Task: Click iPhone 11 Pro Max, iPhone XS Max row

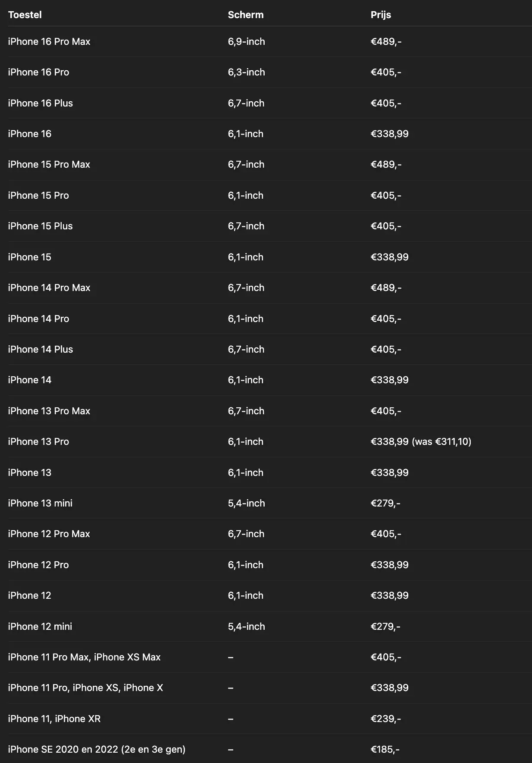Action: (270, 657)
